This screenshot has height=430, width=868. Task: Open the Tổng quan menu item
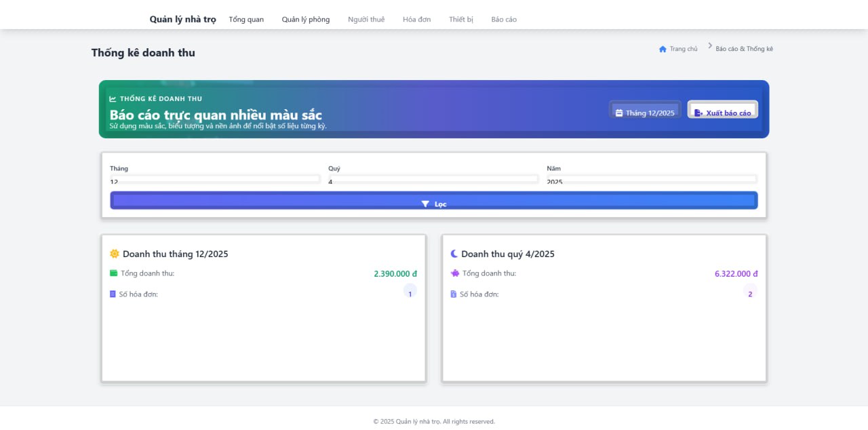click(x=246, y=19)
